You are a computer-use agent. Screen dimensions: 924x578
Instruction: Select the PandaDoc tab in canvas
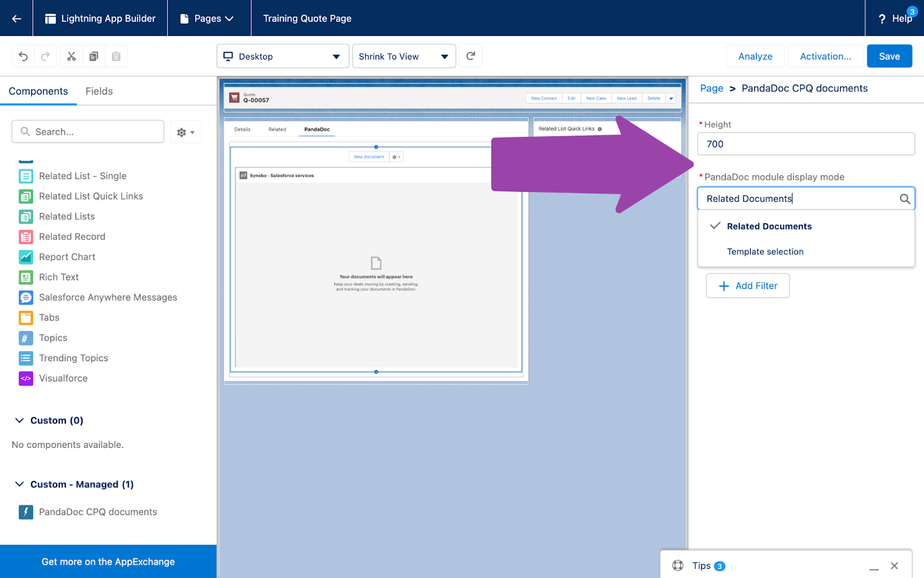[x=317, y=129]
